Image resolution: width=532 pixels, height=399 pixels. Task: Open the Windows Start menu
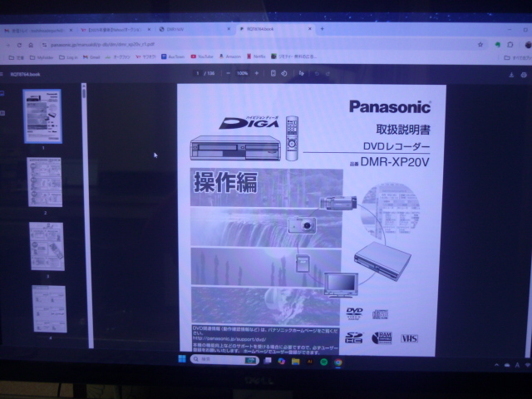182,359
